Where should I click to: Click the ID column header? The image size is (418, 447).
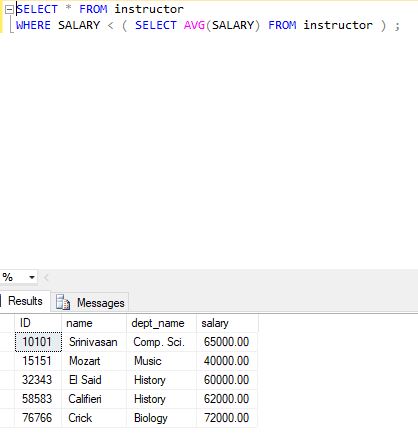[38, 323]
